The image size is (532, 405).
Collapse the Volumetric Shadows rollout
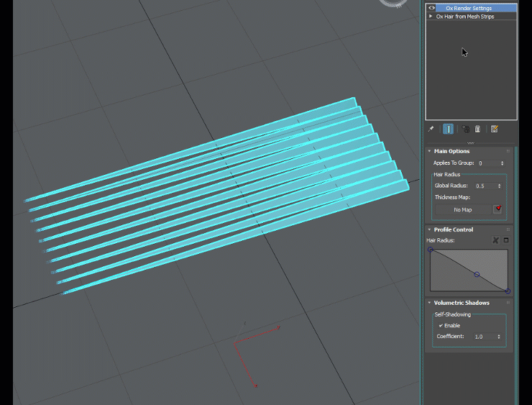[430, 303]
